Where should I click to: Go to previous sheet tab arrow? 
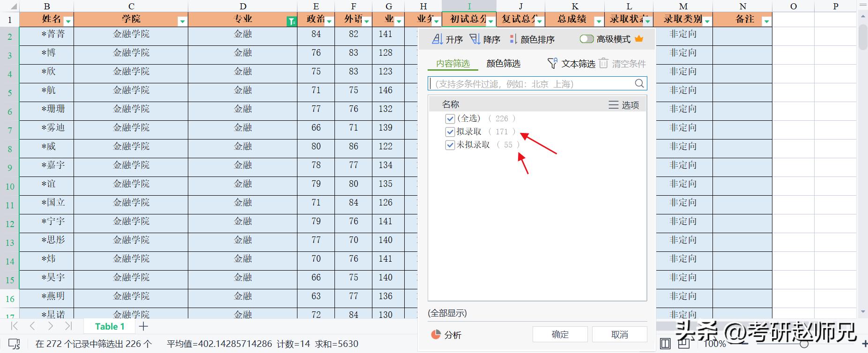32,326
